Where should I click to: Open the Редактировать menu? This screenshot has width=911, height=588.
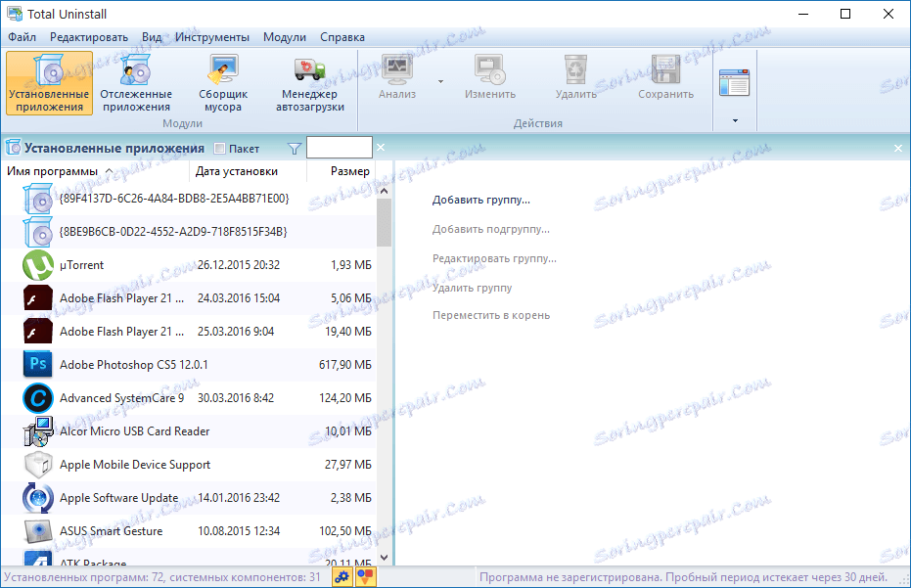point(89,37)
